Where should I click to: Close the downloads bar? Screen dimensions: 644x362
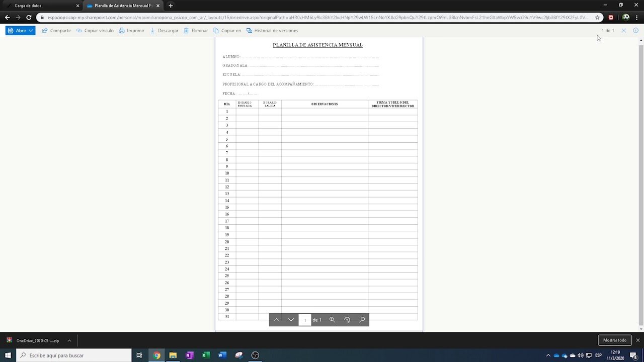(637, 340)
